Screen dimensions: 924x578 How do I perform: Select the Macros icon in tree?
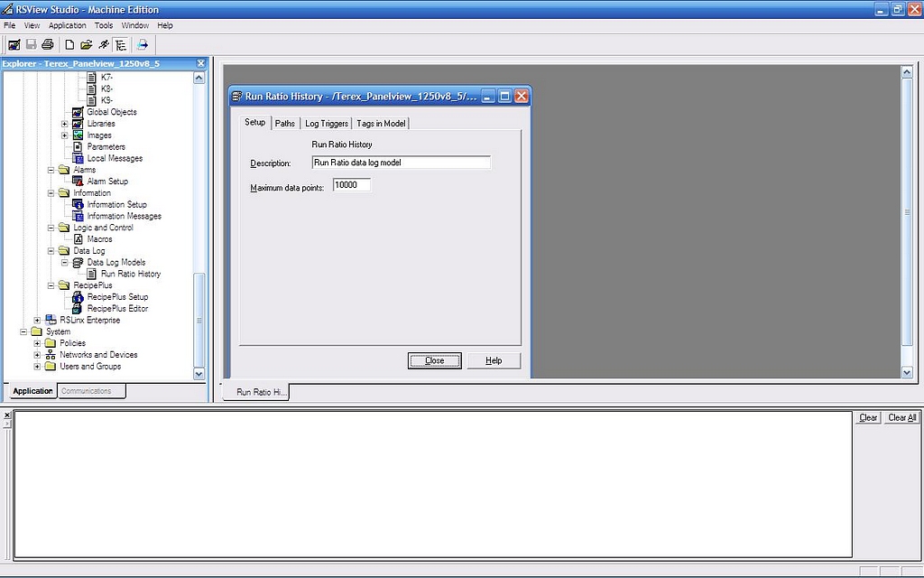[x=78, y=239]
